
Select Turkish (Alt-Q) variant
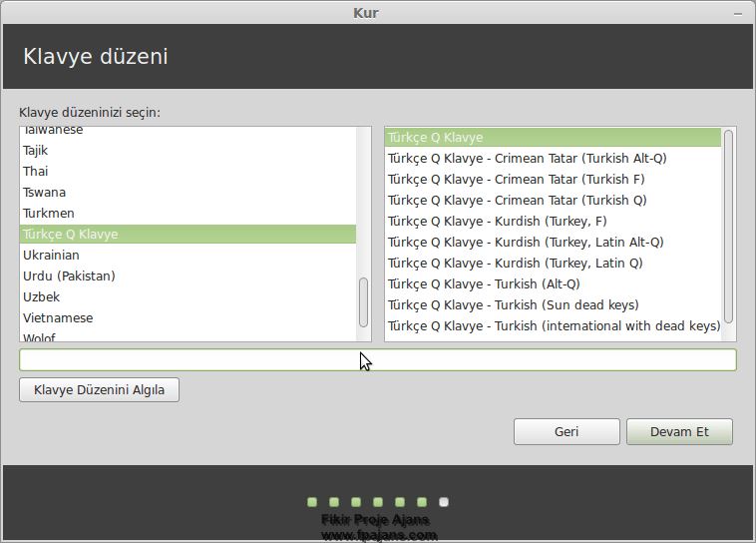[x=553, y=284]
